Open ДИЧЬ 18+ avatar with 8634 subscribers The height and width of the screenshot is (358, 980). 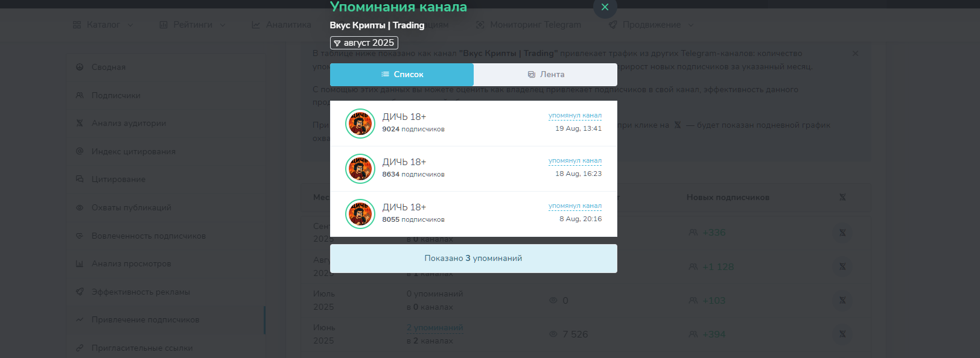coord(360,169)
